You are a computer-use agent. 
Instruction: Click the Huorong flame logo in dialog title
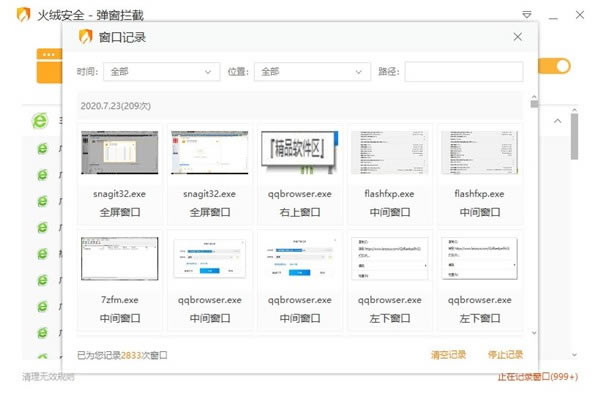point(86,37)
